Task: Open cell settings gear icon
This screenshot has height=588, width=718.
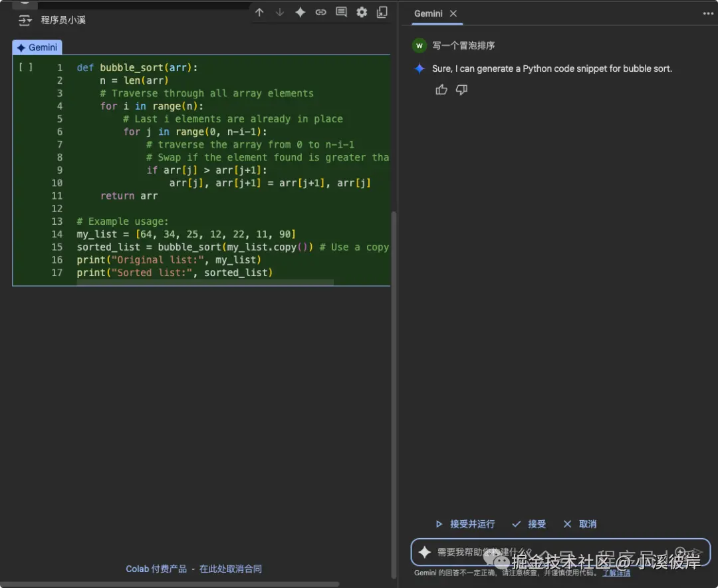Action: (362, 12)
